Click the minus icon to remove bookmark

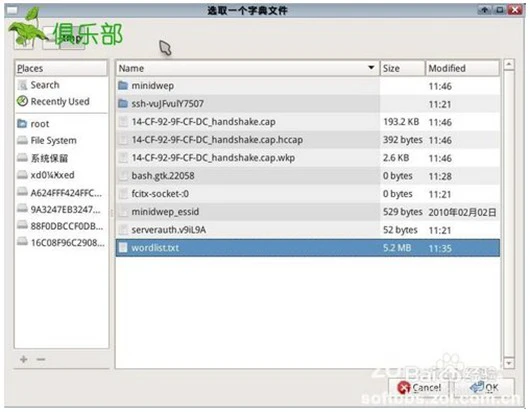click(41, 359)
